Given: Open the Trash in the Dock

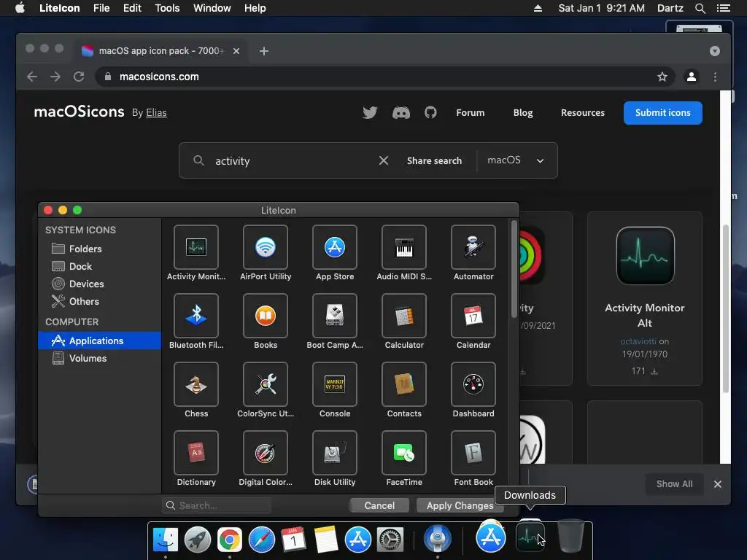Looking at the screenshot, I should click(570, 536).
